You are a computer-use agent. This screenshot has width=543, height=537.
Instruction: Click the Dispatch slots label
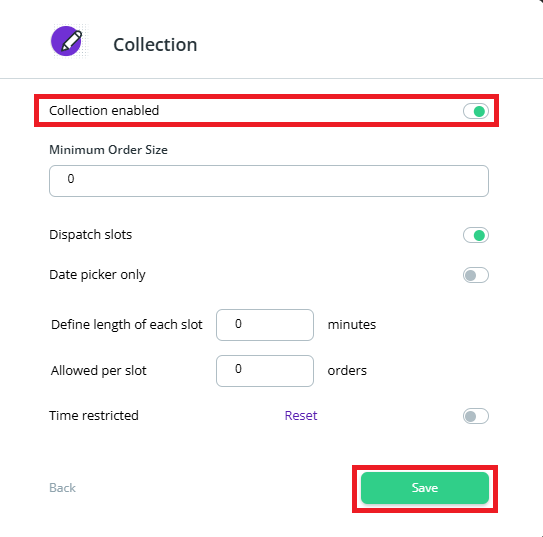point(90,234)
